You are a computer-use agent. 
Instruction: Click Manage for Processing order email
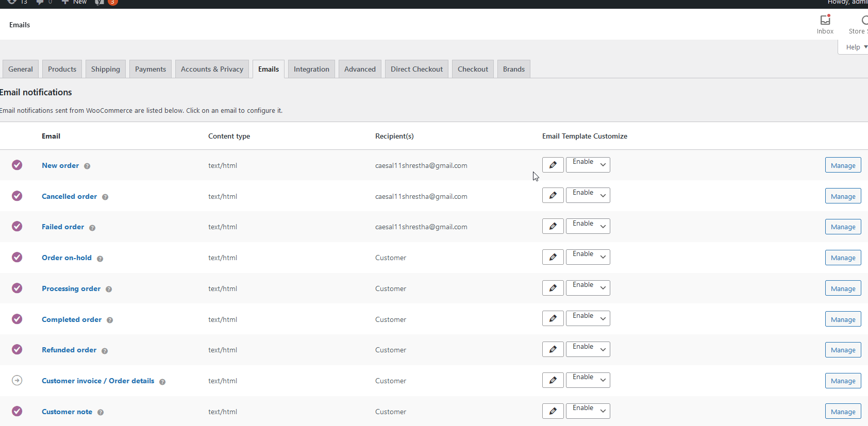[x=843, y=288]
